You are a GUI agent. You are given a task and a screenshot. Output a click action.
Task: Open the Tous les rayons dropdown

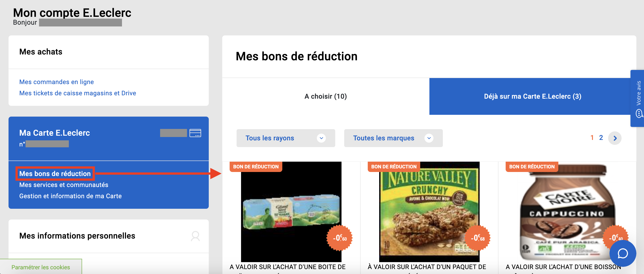coord(286,138)
